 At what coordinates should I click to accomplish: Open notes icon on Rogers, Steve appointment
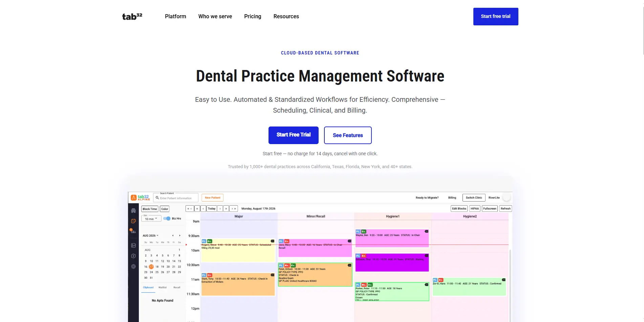[x=273, y=241]
